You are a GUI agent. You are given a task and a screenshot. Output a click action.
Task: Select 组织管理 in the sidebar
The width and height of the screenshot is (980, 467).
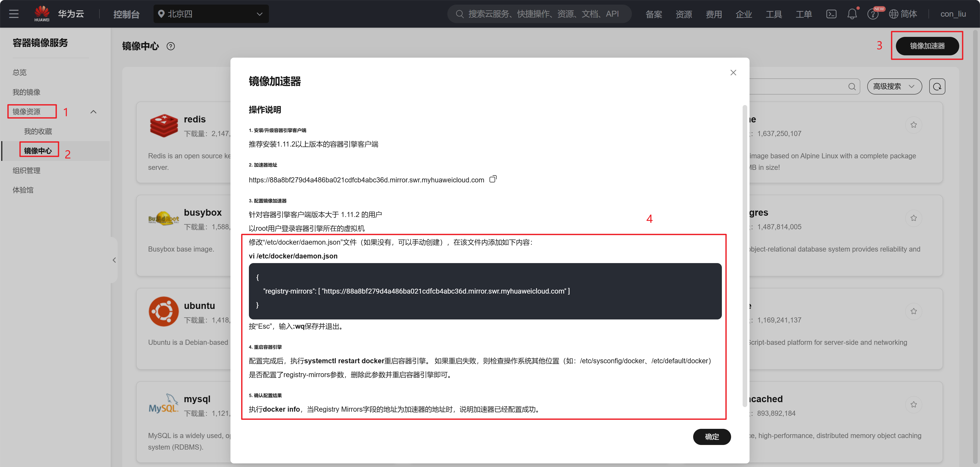26,170
